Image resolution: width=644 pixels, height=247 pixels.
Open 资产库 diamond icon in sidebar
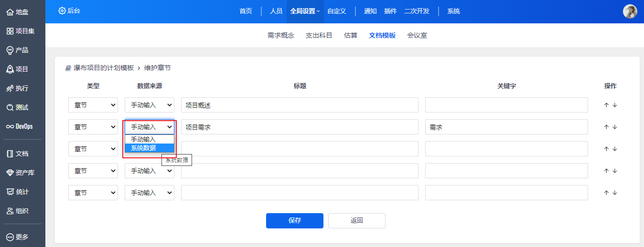[10, 173]
